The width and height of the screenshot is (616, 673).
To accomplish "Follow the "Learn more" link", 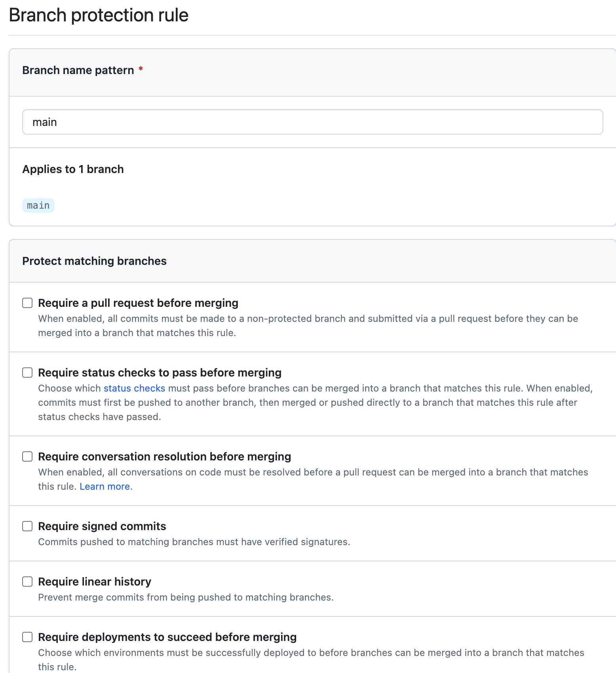I will pyautogui.click(x=105, y=486).
